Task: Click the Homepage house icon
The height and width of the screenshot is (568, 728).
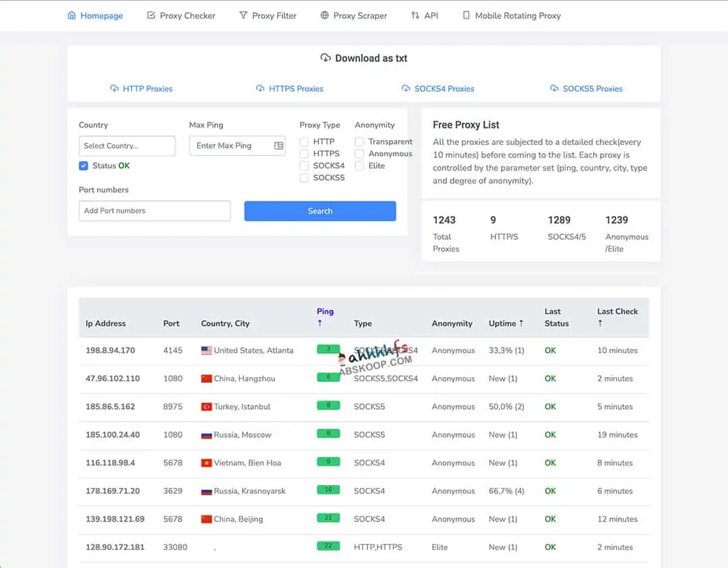Action: pos(71,15)
